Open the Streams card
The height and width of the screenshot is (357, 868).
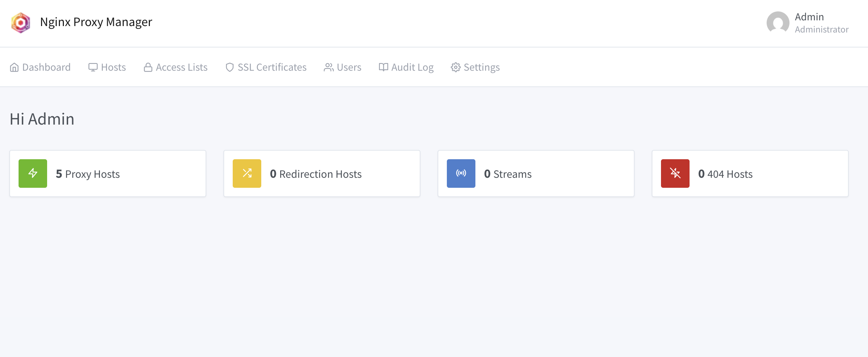click(535, 174)
